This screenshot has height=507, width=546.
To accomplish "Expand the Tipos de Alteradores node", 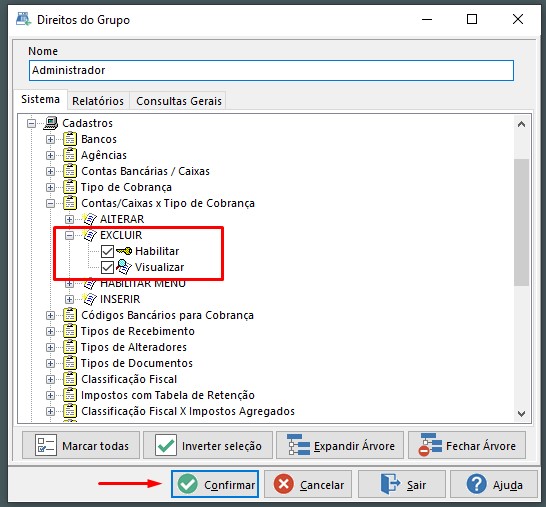I will pyautogui.click(x=50, y=348).
